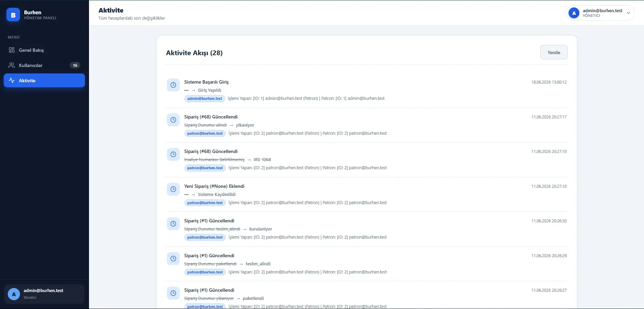Click the admin@burhen.test tag badge
Image resolution: width=644 pixels, height=309 pixels.
pos(205,98)
